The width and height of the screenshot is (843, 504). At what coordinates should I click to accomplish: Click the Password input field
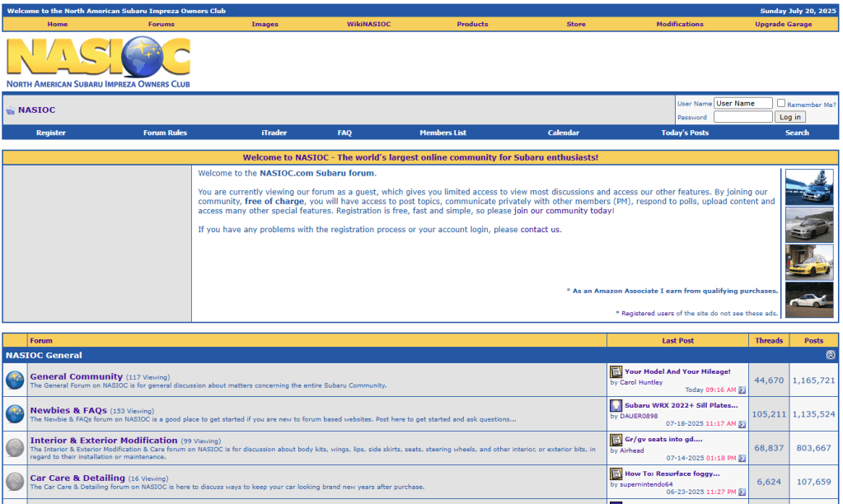coord(742,117)
